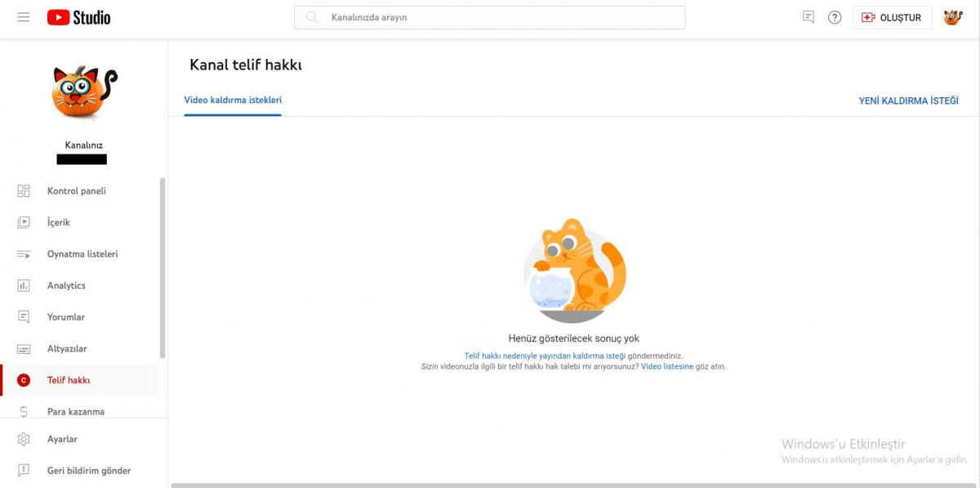Click the Kontrol paneli dashboard icon
Screen dimensions: 980x488
(24, 190)
